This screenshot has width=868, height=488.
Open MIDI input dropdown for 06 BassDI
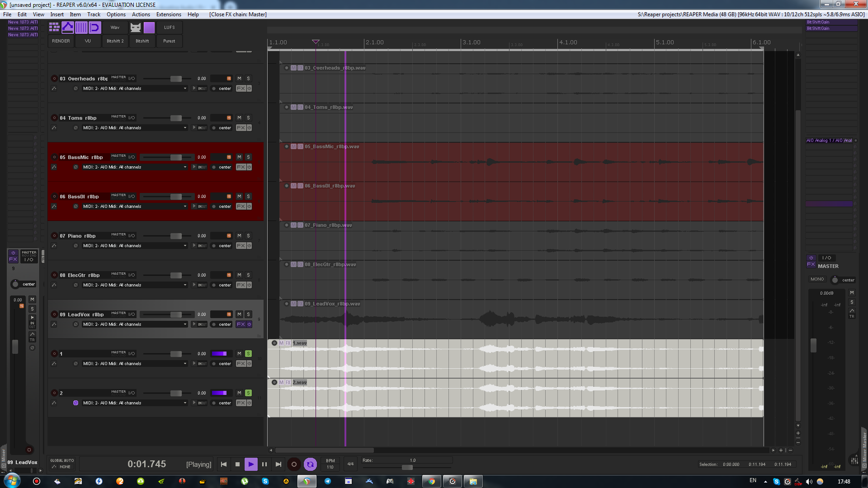click(135, 206)
